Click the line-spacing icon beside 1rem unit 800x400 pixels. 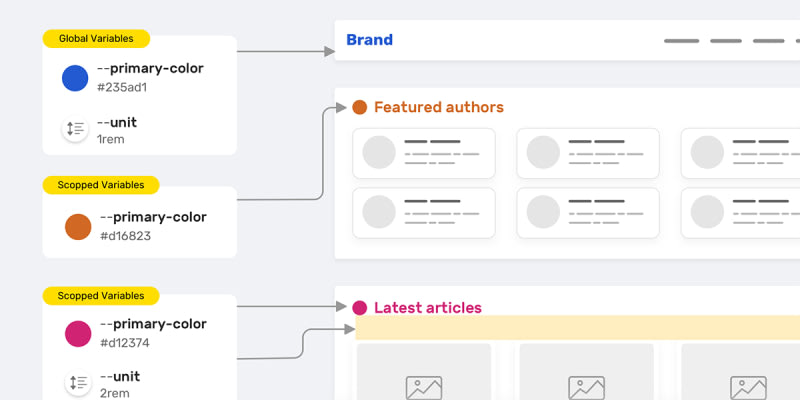[x=75, y=129]
